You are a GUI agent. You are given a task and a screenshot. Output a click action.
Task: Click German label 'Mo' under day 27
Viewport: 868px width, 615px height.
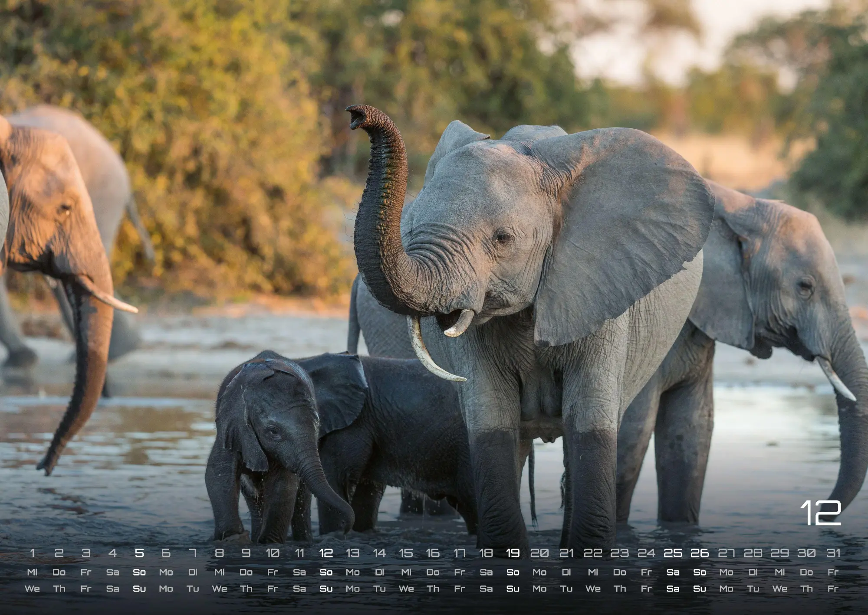[x=727, y=572]
